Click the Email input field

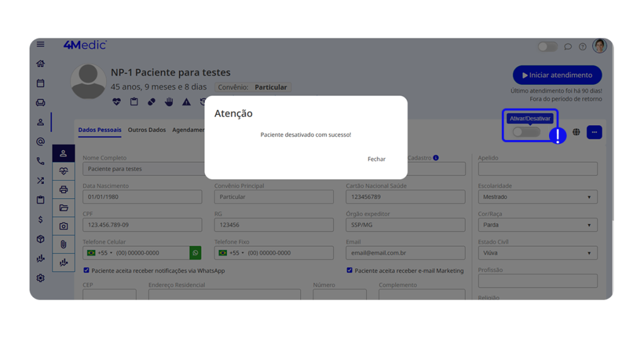click(x=405, y=253)
